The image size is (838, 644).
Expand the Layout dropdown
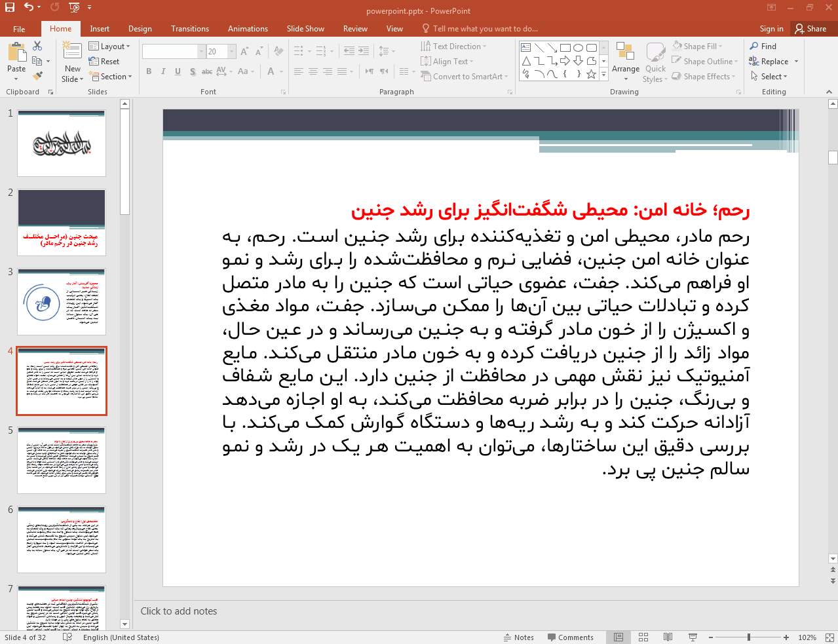click(x=109, y=47)
